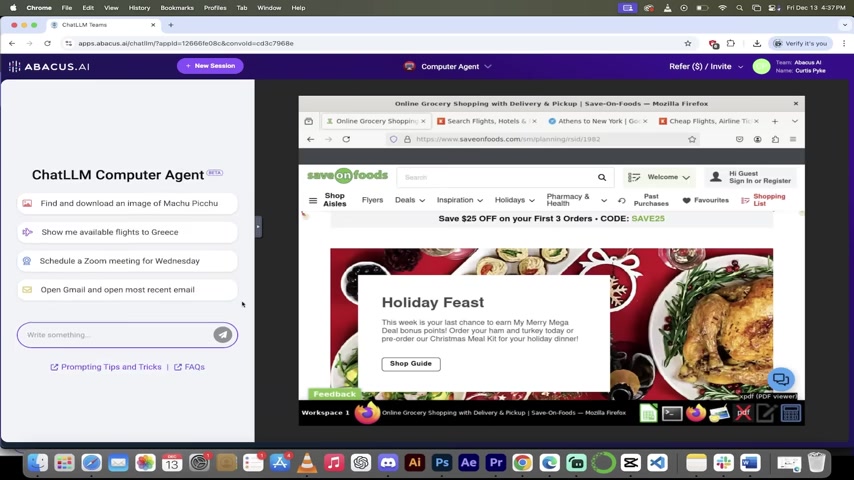The height and width of the screenshot is (480, 854).
Task: Open the Shopping List link
Action: click(x=764, y=200)
